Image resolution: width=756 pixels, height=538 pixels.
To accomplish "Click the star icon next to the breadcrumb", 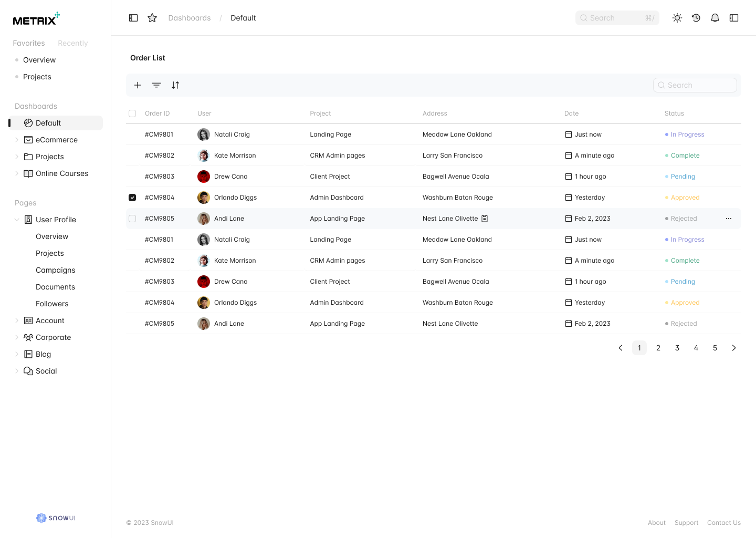I will [152, 17].
